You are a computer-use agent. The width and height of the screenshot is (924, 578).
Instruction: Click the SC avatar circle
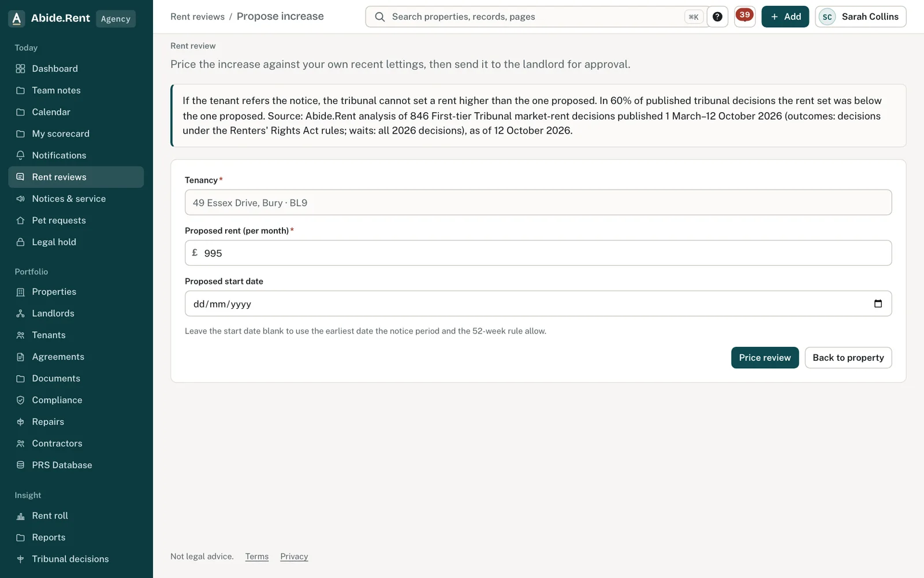(x=827, y=17)
